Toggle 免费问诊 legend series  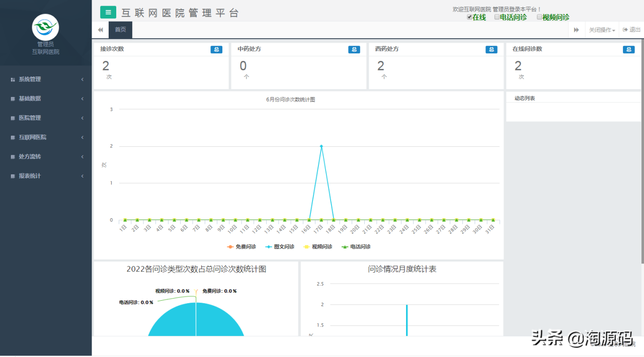242,247
